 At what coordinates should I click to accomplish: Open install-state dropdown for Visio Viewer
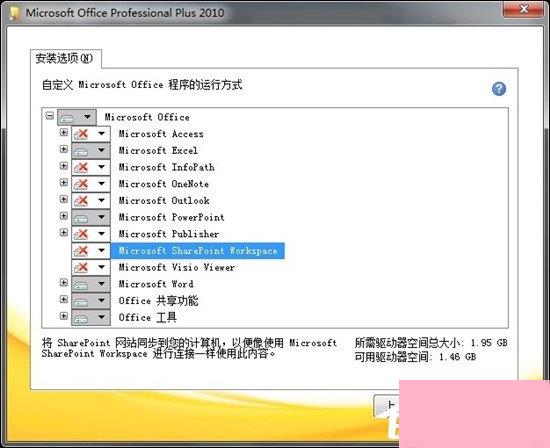[x=91, y=267]
